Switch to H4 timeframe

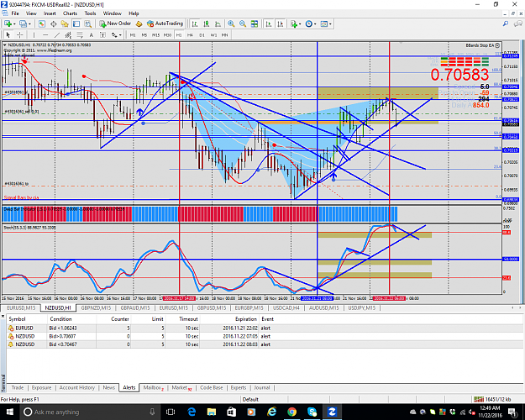pyautogui.click(x=190, y=34)
